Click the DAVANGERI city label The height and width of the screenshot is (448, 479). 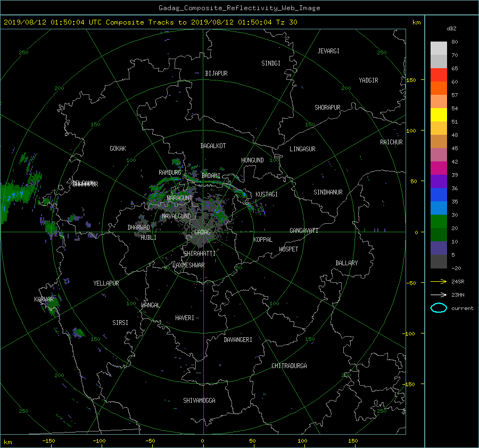pos(238,340)
